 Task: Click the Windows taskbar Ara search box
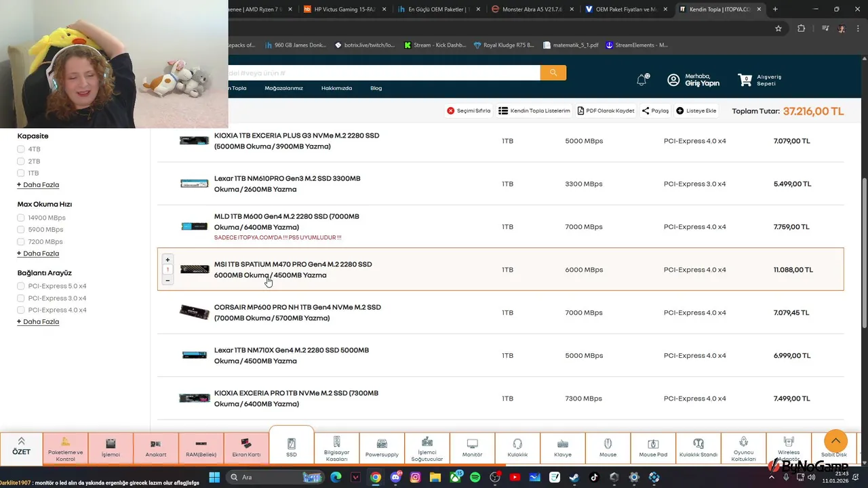(275, 477)
